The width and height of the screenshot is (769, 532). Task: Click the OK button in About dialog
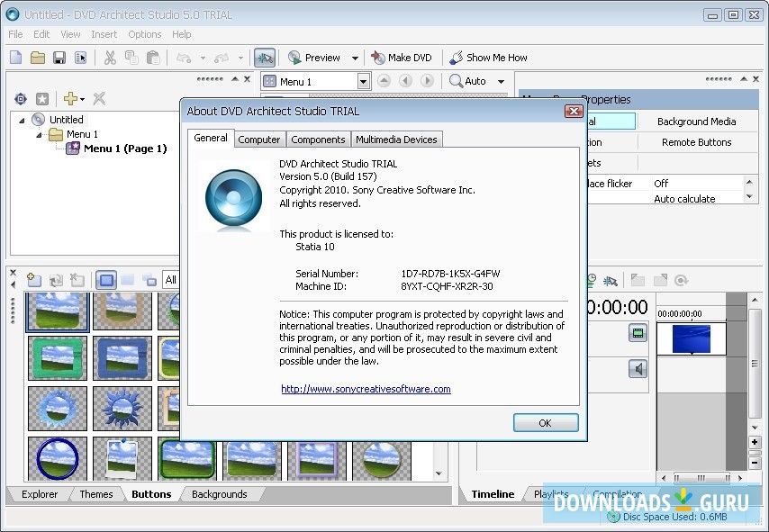coord(546,422)
